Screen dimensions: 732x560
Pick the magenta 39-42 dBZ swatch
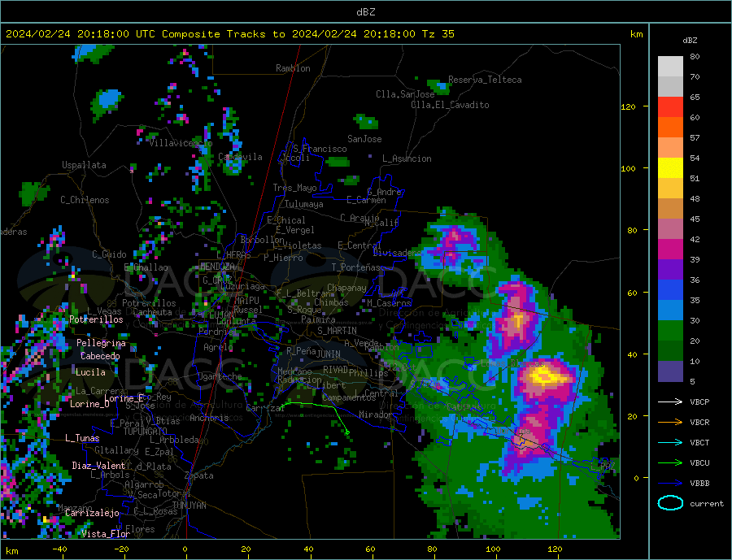click(x=670, y=250)
